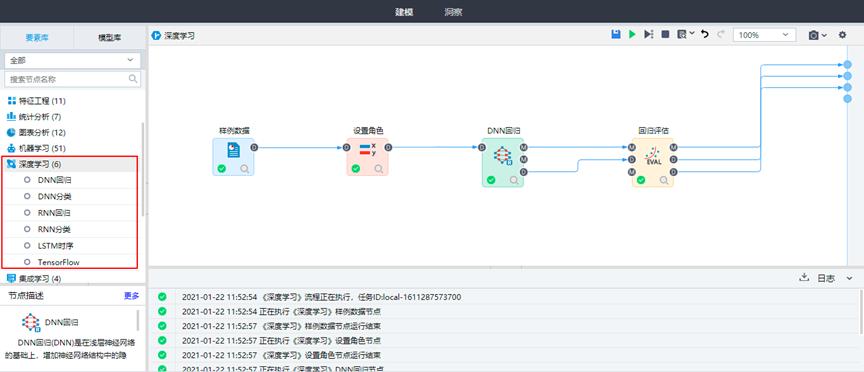
Task: Click the green check status on DNN回归 node
Action: point(491,180)
